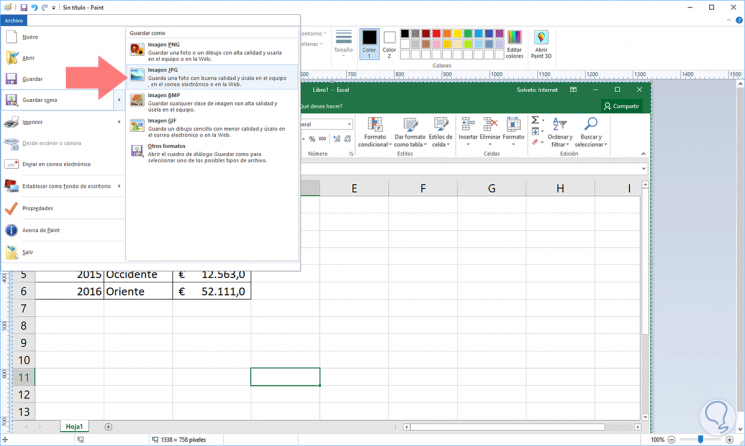Choose the Imagen JPG save option
The width and height of the screenshot is (745, 446).
(212, 77)
